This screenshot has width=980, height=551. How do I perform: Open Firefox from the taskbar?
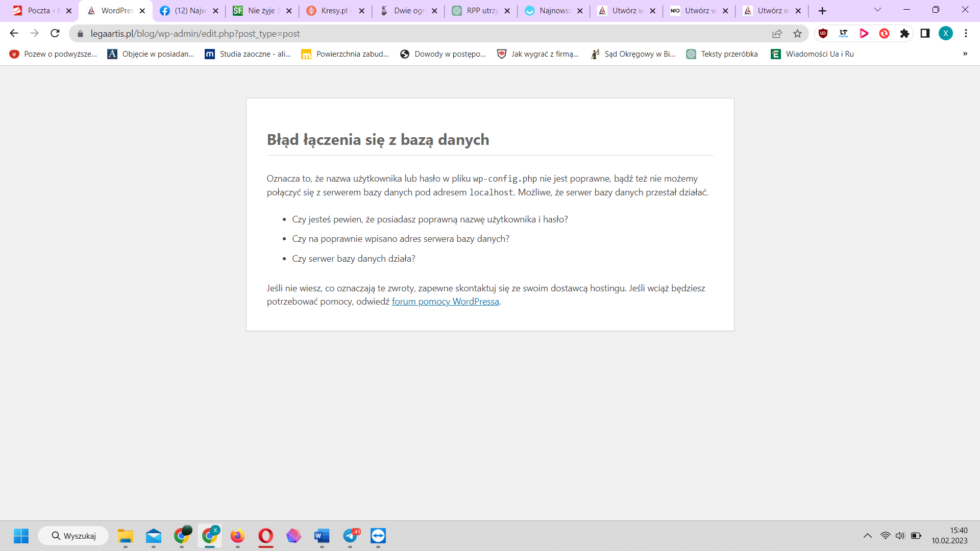(237, 536)
